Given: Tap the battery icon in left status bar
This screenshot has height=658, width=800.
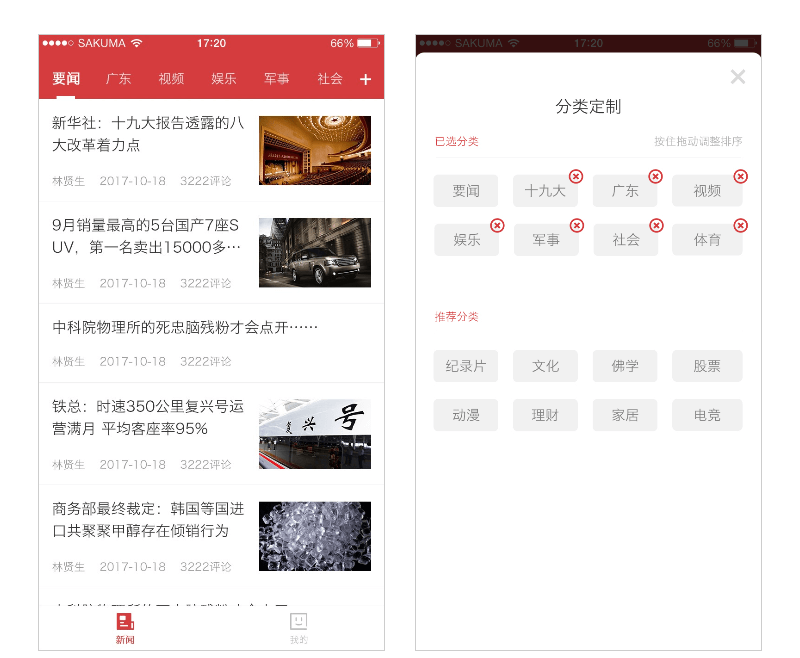Looking at the screenshot, I should coord(368,43).
